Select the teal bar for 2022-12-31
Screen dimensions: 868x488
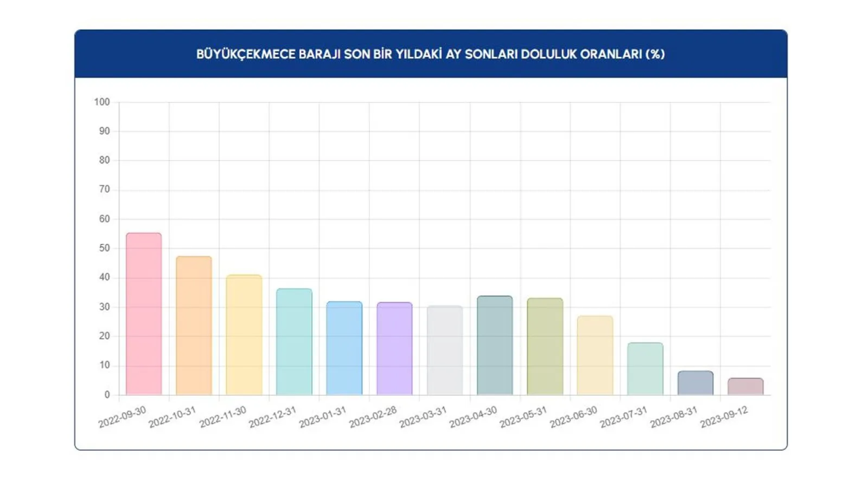pos(294,342)
